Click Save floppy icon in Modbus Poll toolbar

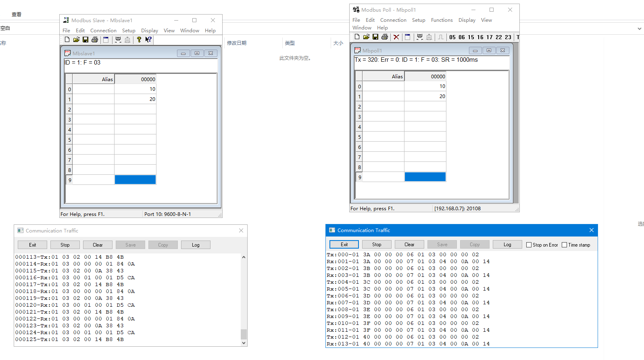point(375,37)
